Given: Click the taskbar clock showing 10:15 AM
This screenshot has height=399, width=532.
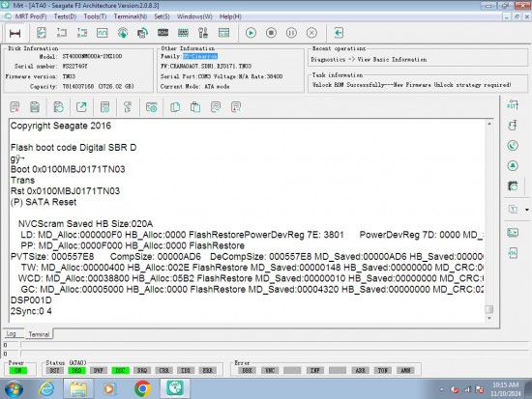Looking at the screenshot, I should click(505, 389).
